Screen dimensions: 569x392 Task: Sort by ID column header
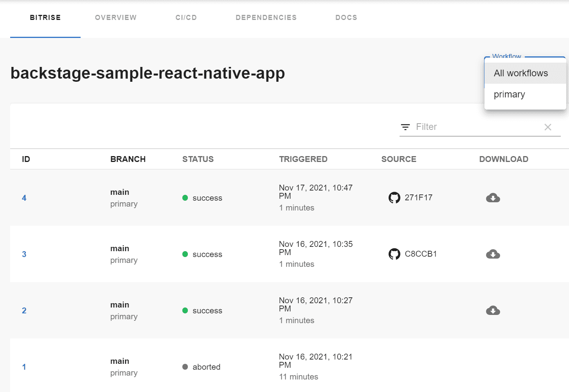pyautogui.click(x=26, y=159)
